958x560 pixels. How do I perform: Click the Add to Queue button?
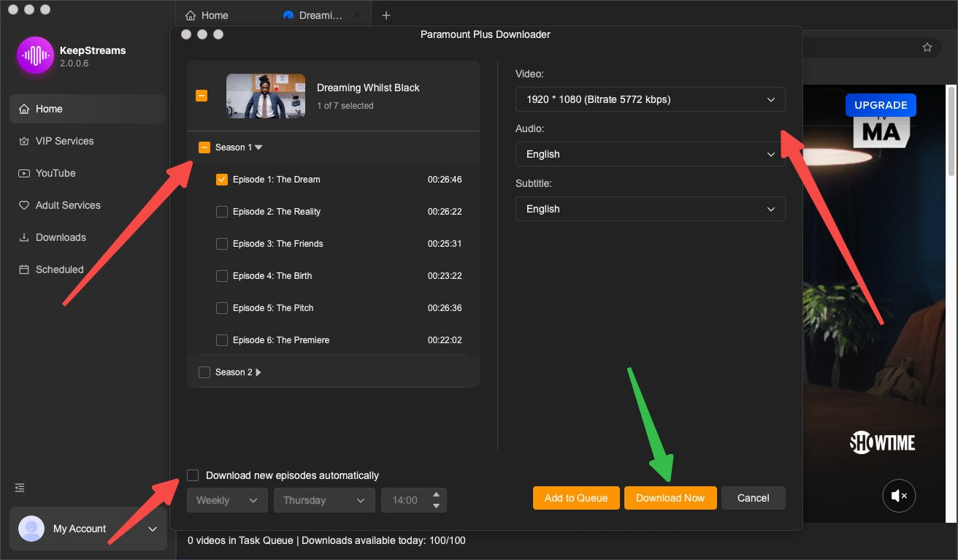tap(575, 498)
